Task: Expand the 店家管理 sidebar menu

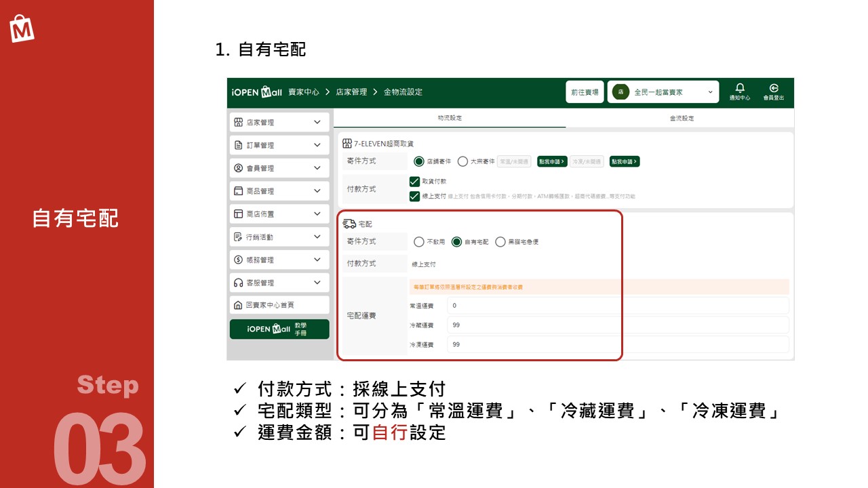Action: coord(279,122)
